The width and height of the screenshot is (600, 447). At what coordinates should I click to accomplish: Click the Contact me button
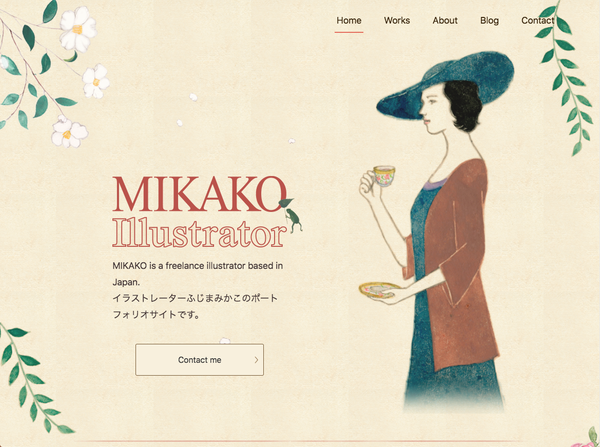(x=199, y=360)
